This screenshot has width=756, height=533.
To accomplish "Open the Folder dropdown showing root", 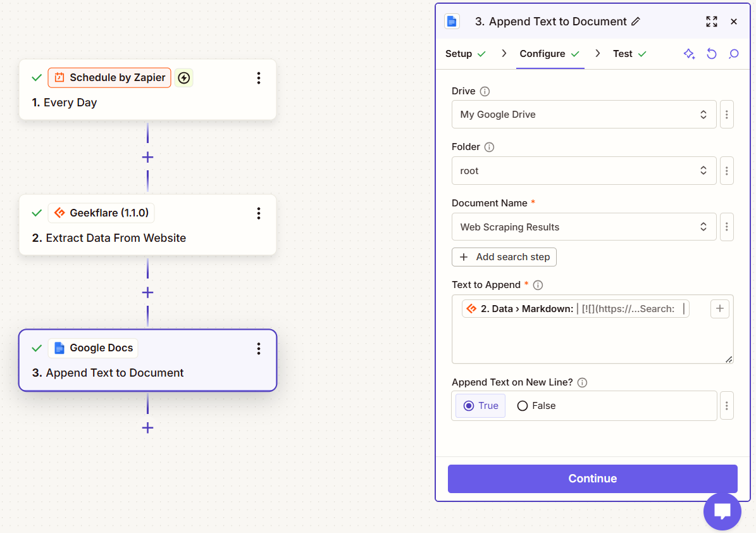I will 584,171.
